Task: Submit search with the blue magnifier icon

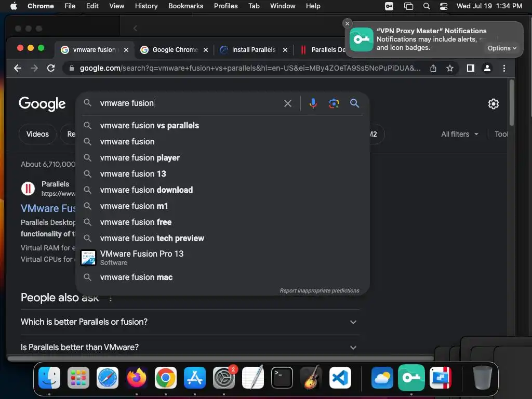Action: (x=354, y=103)
